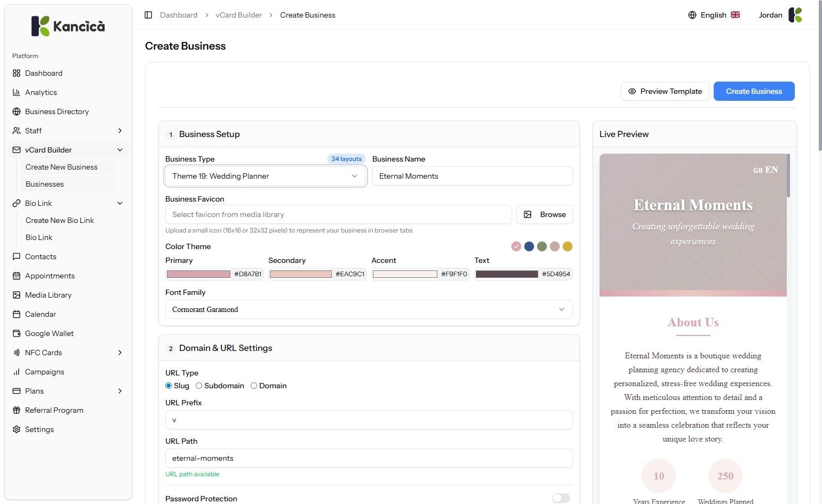
Task: Click the 34 layouts badge
Action: 346,159
